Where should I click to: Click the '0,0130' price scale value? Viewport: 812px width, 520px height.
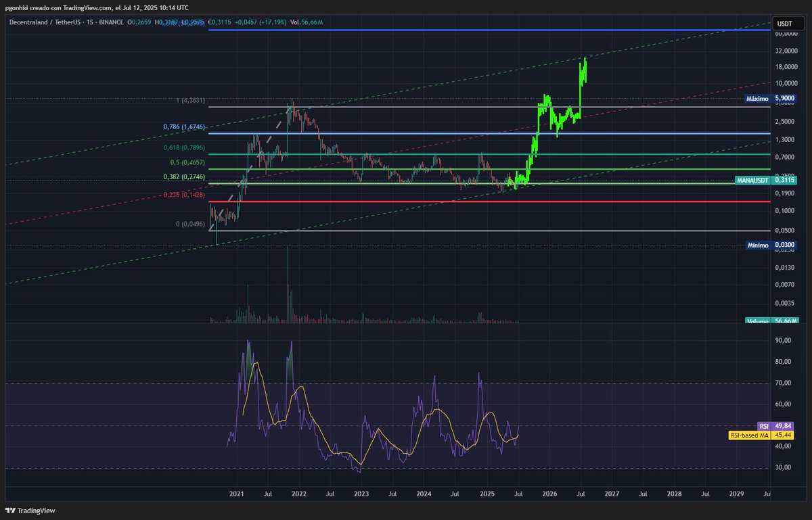[x=785, y=268]
